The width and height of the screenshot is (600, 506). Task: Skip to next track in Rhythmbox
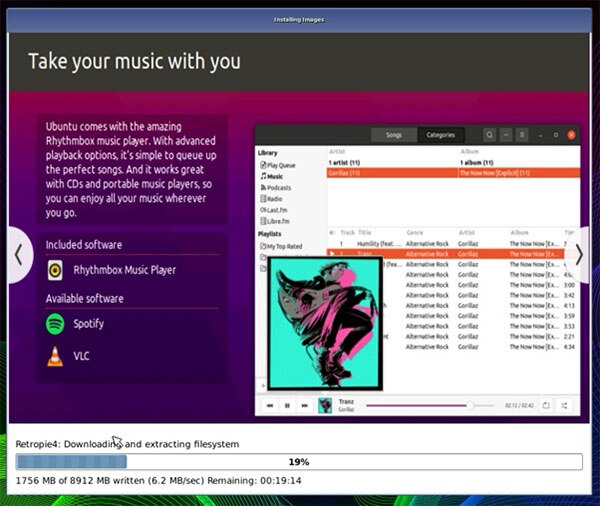(305, 406)
